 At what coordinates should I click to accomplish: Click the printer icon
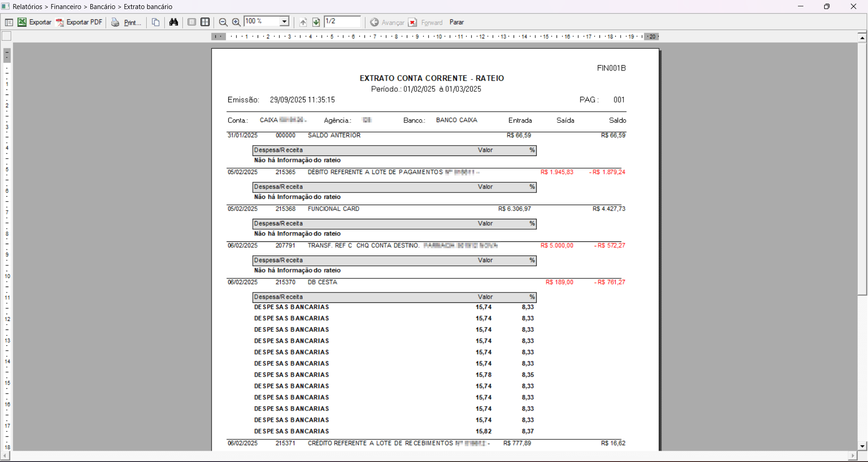point(115,22)
